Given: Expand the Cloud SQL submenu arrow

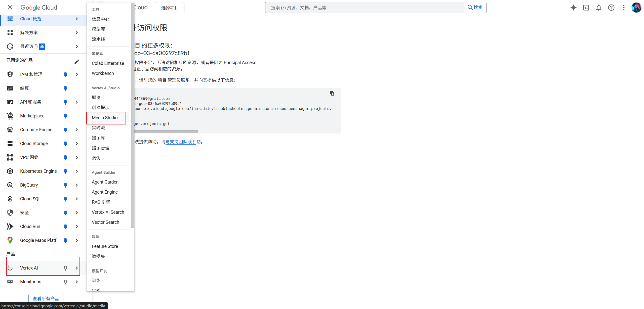Looking at the screenshot, I should 77,199.
